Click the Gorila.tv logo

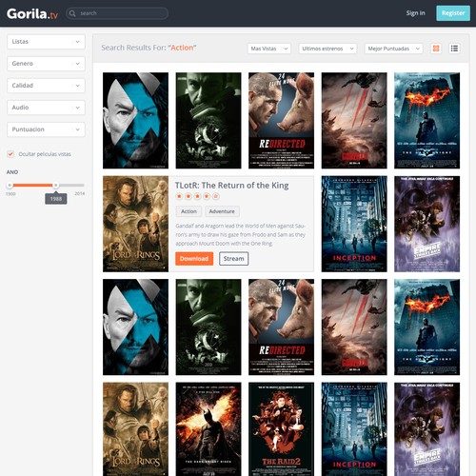(x=32, y=13)
